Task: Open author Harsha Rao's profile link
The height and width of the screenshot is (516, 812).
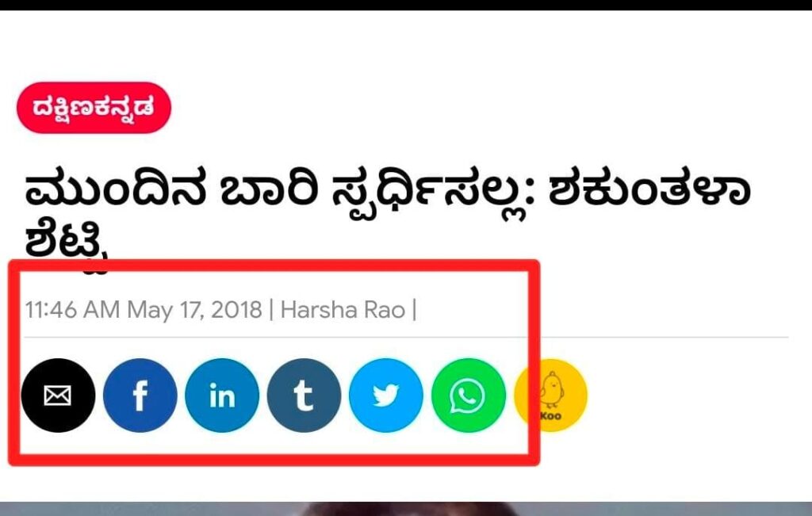Action: pos(343,310)
